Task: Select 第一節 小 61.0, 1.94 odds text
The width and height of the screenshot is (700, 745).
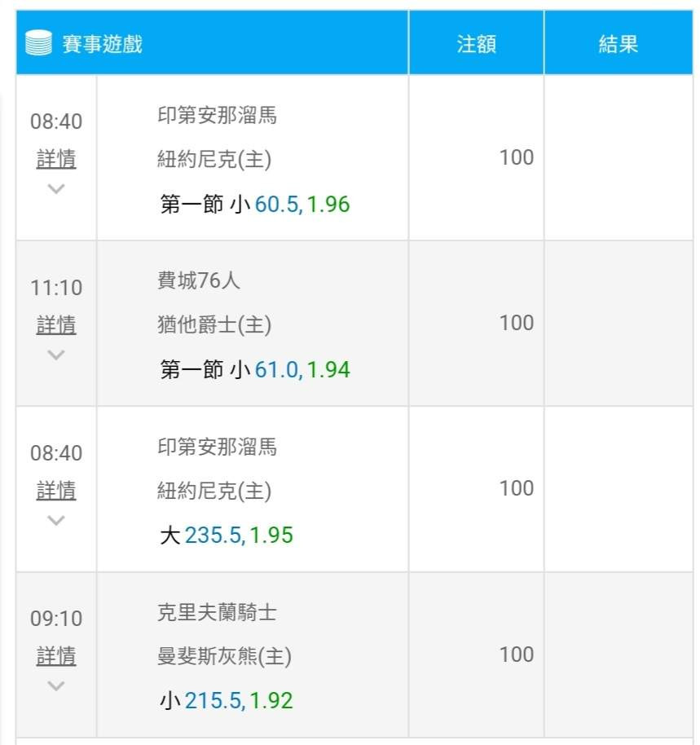Action: point(254,370)
